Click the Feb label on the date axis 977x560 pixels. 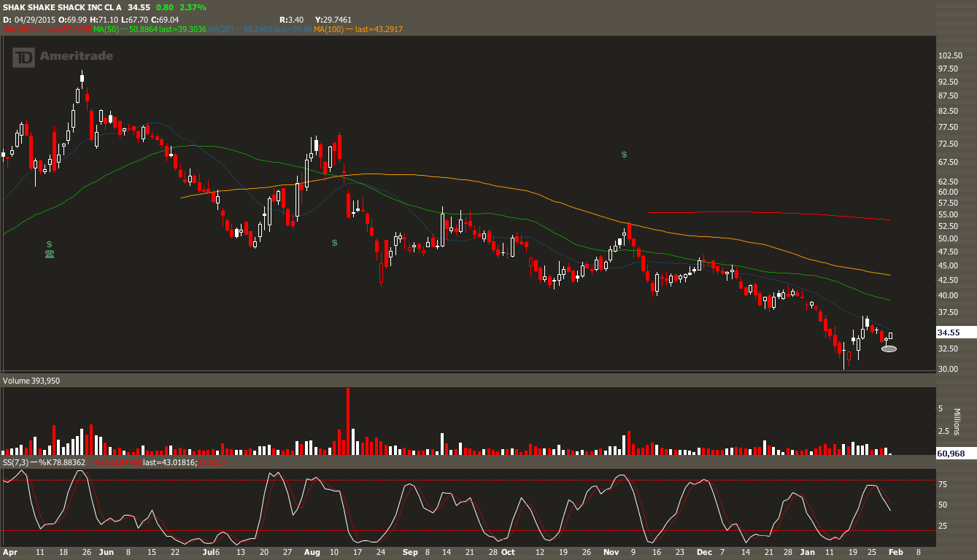coord(895,553)
